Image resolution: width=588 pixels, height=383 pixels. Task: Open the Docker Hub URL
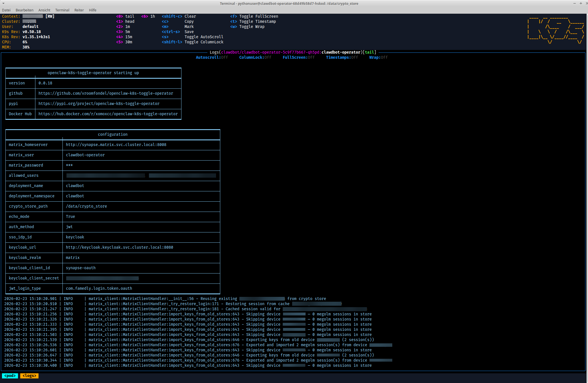(x=108, y=114)
